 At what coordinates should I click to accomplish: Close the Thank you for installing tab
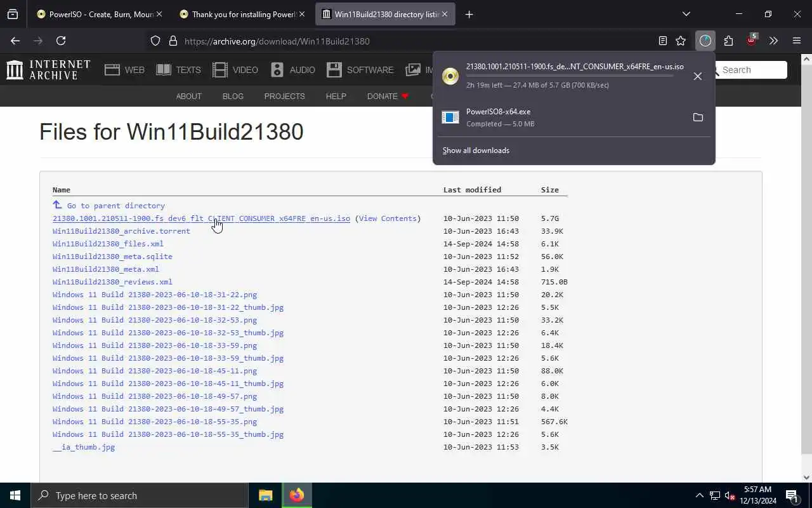302,14
